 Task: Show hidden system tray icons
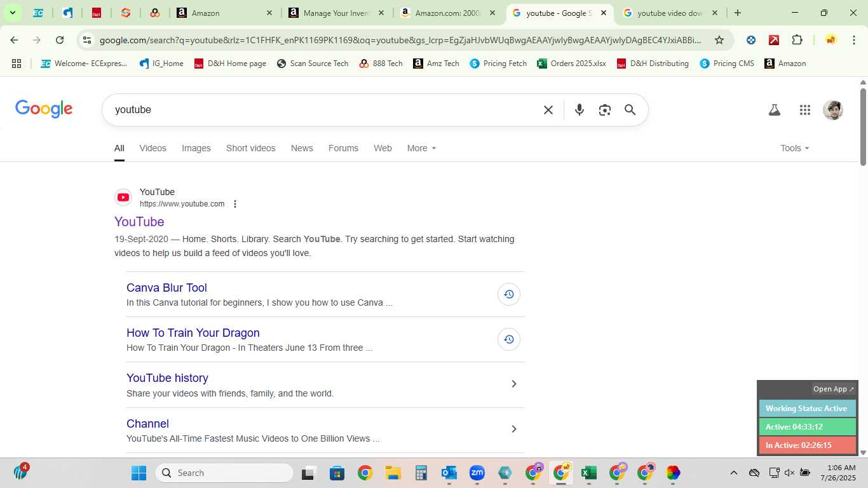734,473
